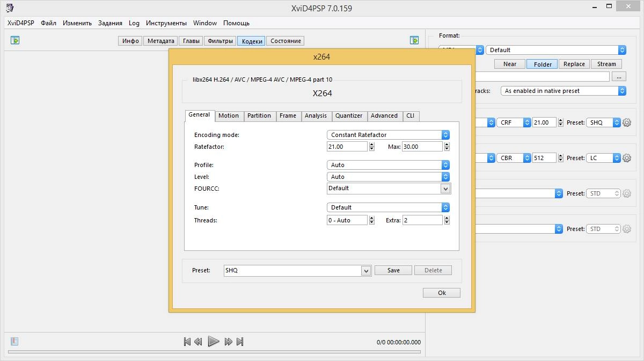Open the CRF rate mode dropdown
The height and width of the screenshot is (361, 644).
point(514,122)
